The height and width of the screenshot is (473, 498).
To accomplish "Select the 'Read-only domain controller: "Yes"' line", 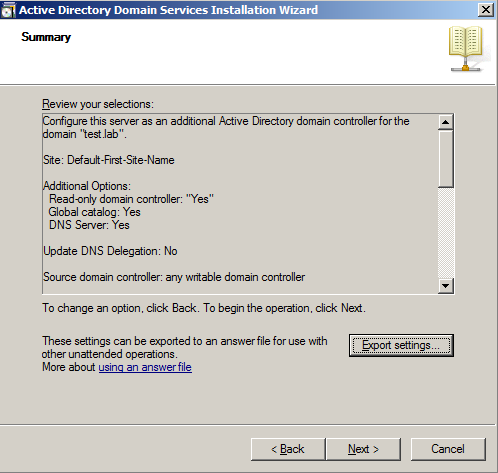I will click(x=131, y=199).
